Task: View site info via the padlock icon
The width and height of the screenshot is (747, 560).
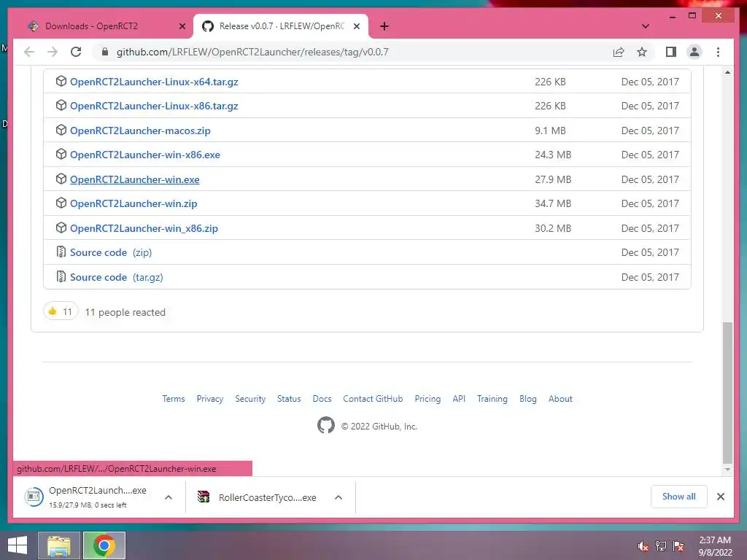Action: (105, 52)
